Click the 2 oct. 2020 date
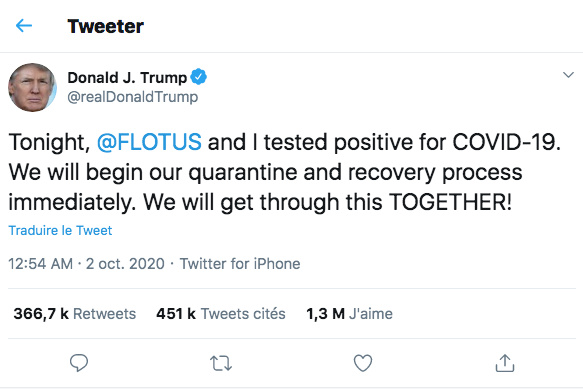583x389 pixels. pyautogui.click(x=125, y=264)
